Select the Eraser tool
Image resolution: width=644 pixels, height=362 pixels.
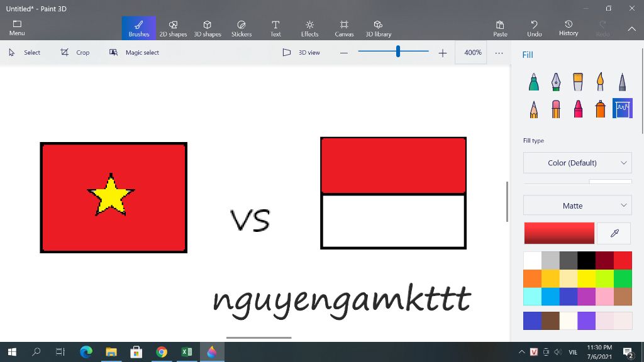point(556,109)
